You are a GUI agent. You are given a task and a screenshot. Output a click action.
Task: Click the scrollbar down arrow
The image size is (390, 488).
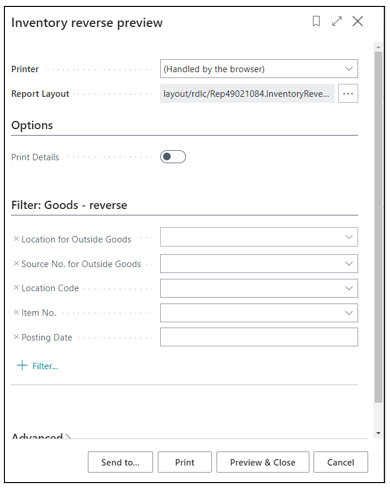coord(378,433)
